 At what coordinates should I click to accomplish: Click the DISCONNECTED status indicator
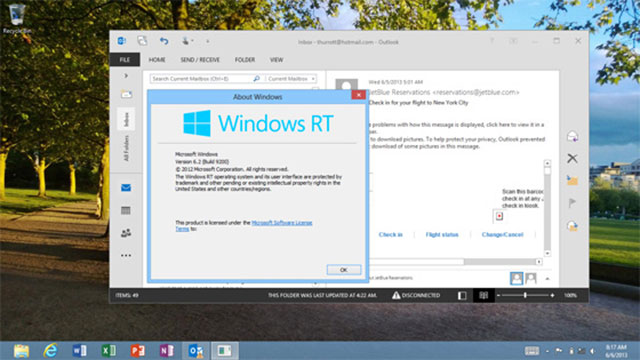[x=416, y=295]
